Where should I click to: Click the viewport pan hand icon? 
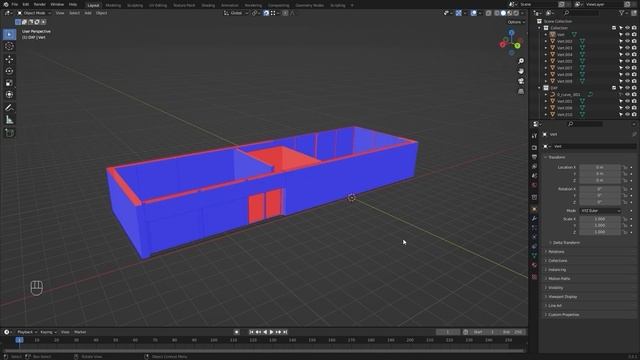[x=521, y=71]
